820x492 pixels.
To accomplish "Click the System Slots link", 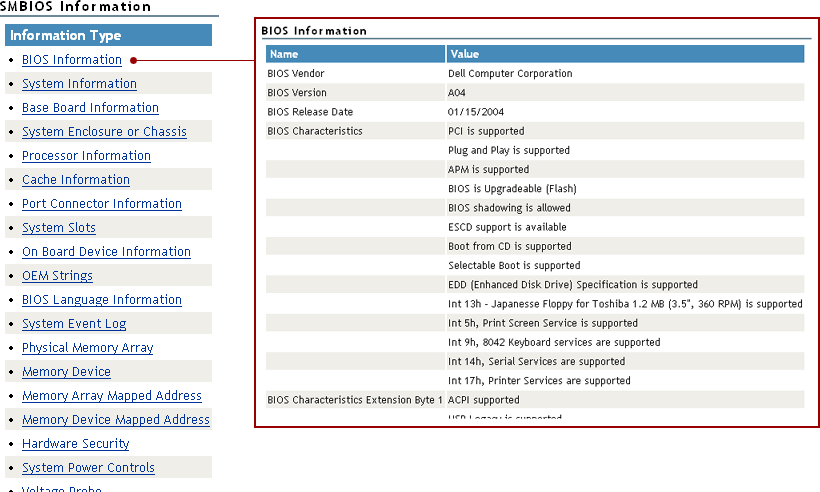I will 59,228.
